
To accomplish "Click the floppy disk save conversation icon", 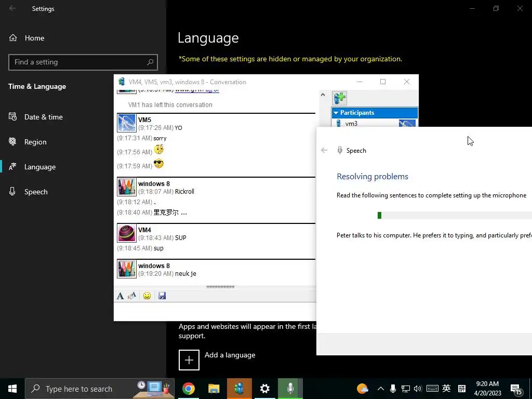I will [x=162, y=296].
